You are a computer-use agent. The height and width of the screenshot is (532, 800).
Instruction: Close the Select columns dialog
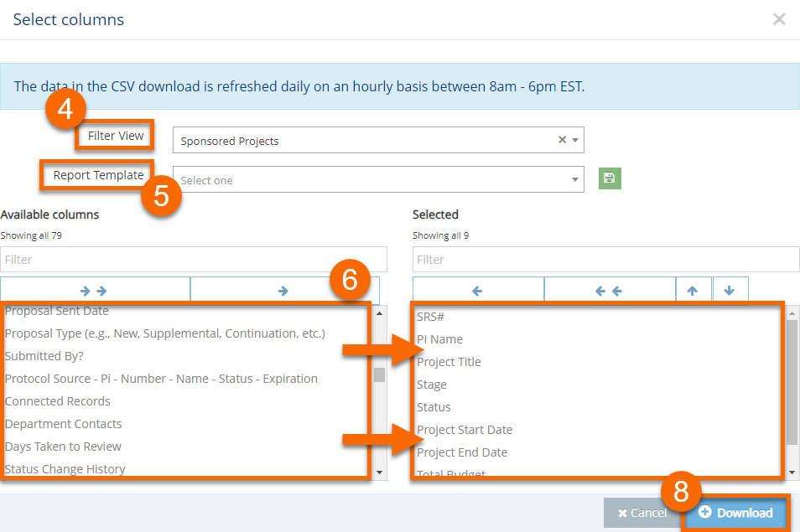pyautogui.click(x=779, y=18)
